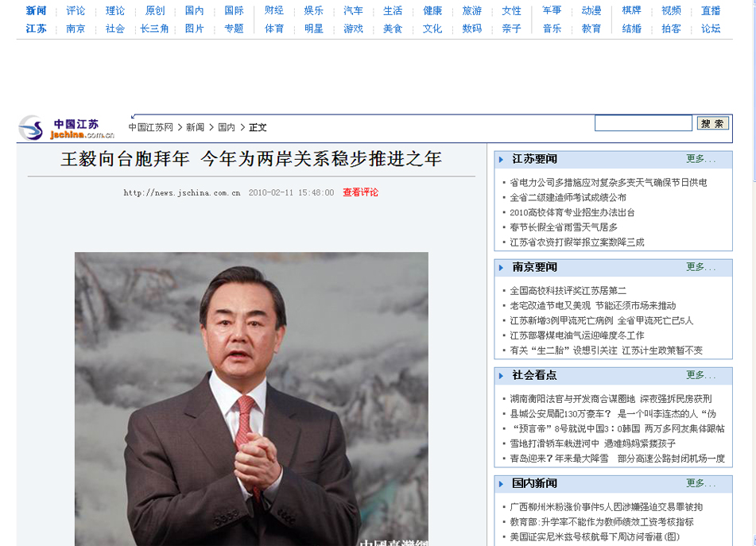The image size is (756, 546).
Task: Read the 2010高校体育专业招生办法出台 article
Action: (572, 212)
